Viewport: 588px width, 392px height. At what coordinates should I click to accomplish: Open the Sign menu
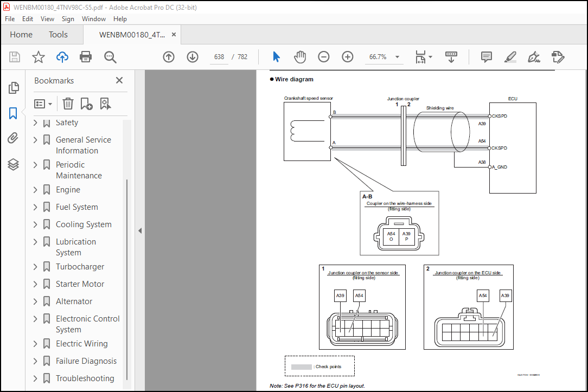coord(68,19)
